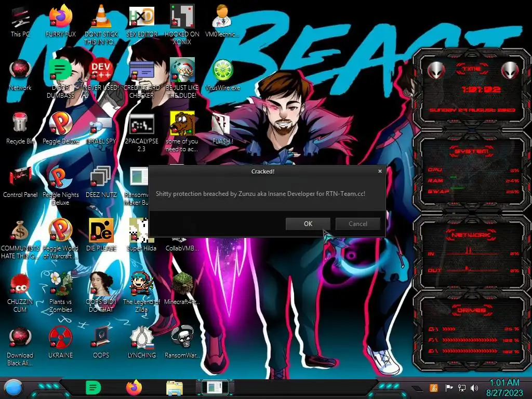
Task: Click the taskbar clock showing 1:01 AM
Action: [x=504, y=388]
